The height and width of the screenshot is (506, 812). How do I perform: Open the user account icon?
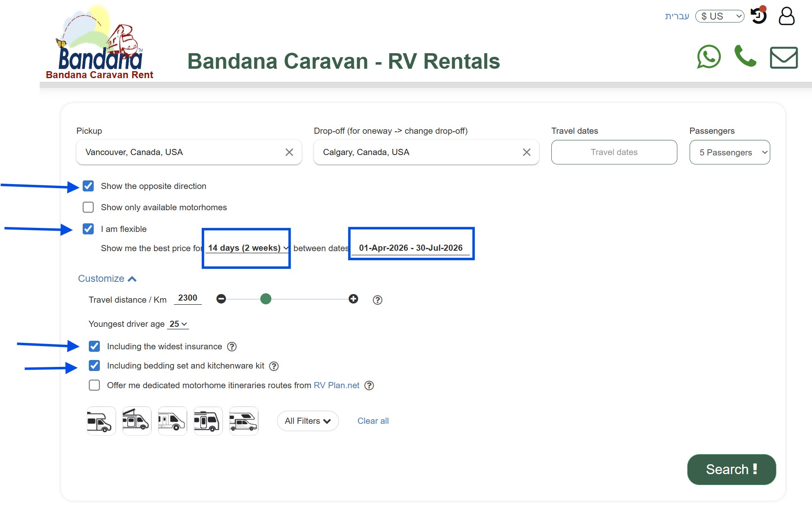[x=787, y=16]
